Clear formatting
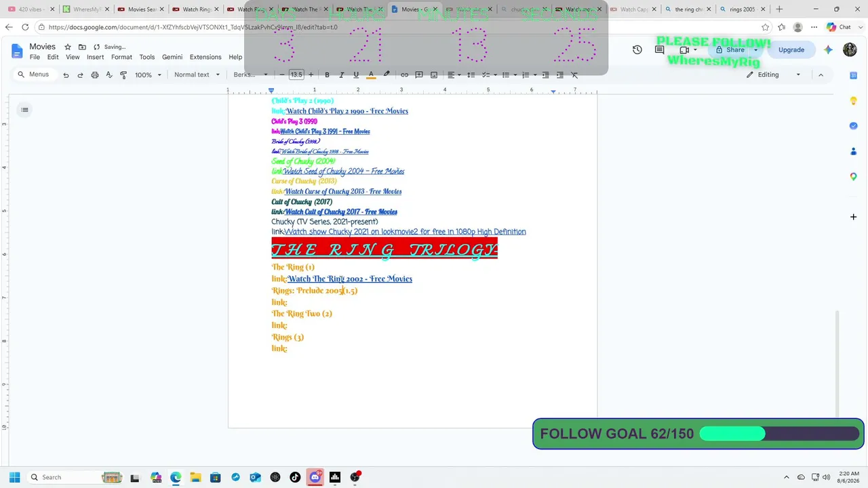Viewport: 868px width, 488px height. coord(574,75)
